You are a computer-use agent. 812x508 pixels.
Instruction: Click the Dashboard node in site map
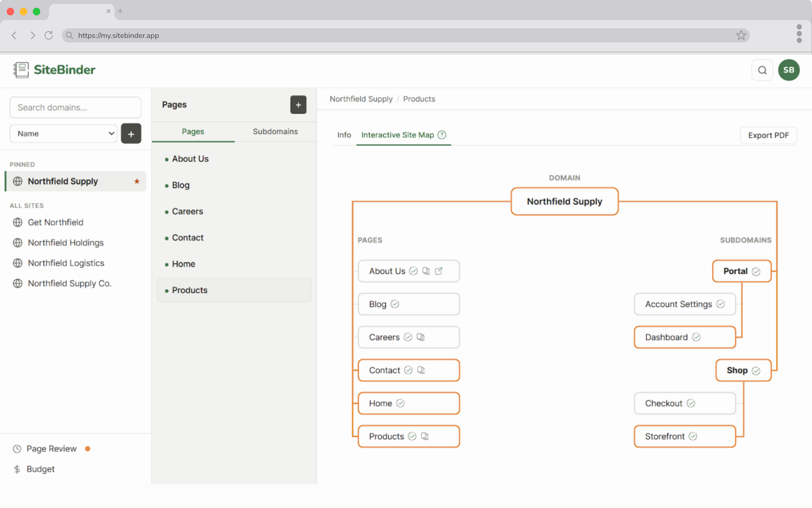pyautogui.click(x=685, y=337)
